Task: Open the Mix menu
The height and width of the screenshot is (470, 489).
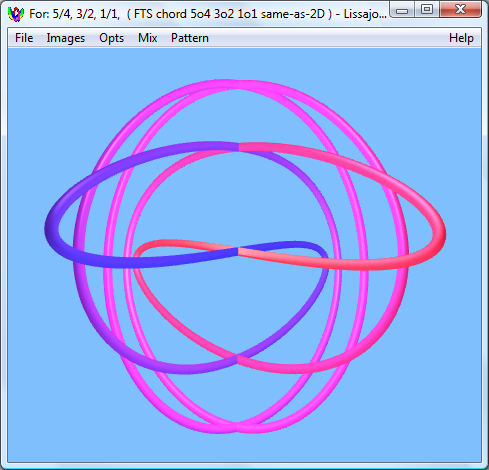Action: pos(147,38)
